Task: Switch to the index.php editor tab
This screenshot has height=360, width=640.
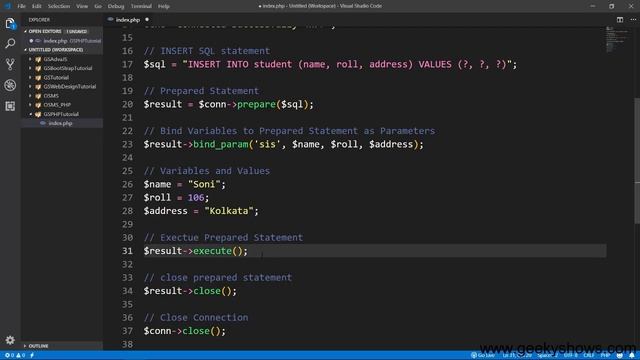Action: point(129,20)
